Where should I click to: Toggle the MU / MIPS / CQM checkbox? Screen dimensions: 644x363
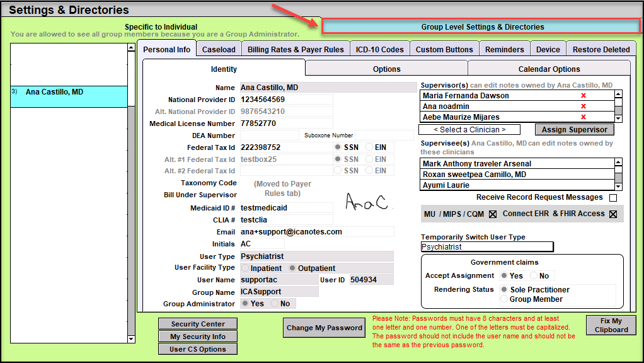coord(493,214)
